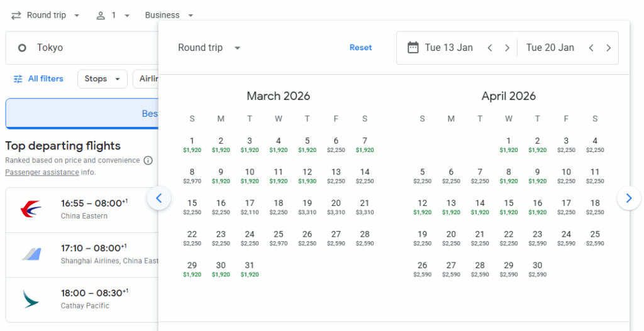Shift return date back one day
Image resolution: width=644 pixels, height=331 pixels.
point(591,48)
